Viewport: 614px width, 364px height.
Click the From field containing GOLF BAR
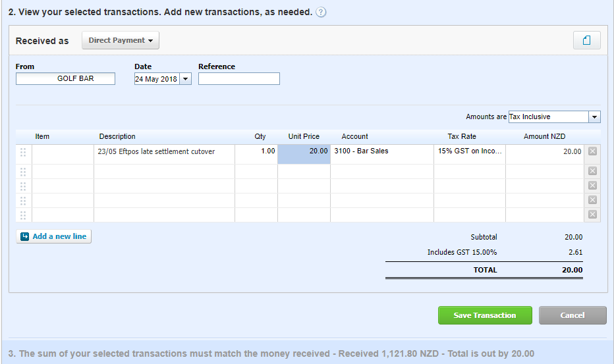pyautogui.click(x=65, y=79)
